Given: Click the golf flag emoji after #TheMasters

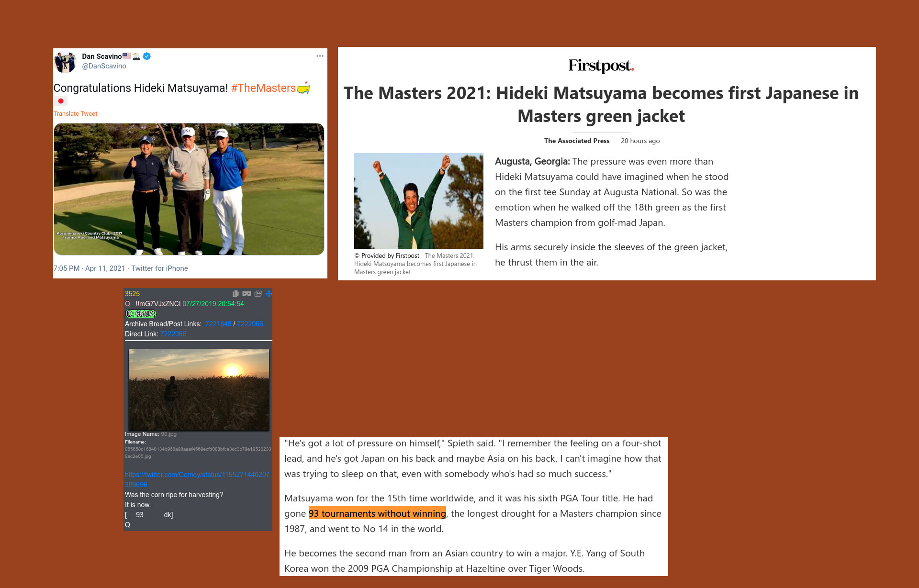Looking at the screenshot, I should (x=304, y=88).
